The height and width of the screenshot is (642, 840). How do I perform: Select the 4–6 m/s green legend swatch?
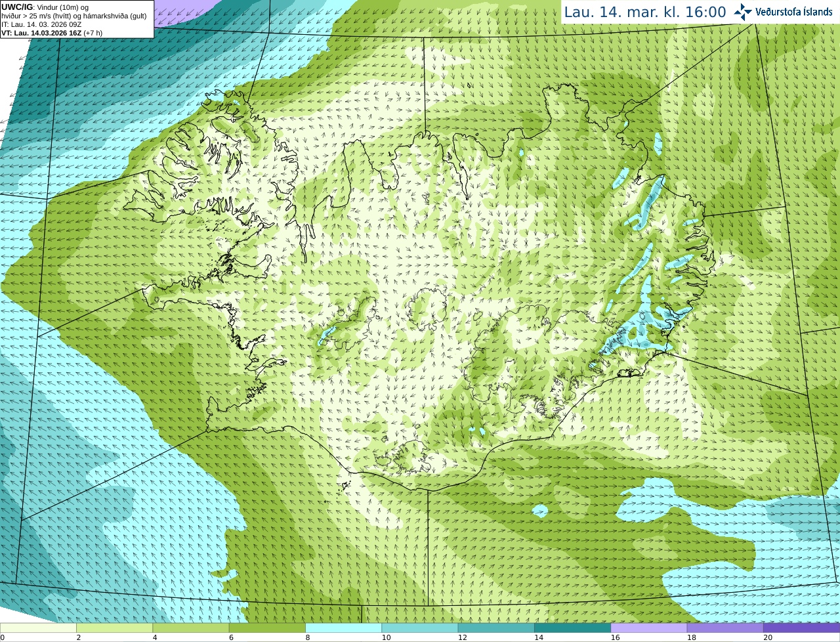point(191,628)
